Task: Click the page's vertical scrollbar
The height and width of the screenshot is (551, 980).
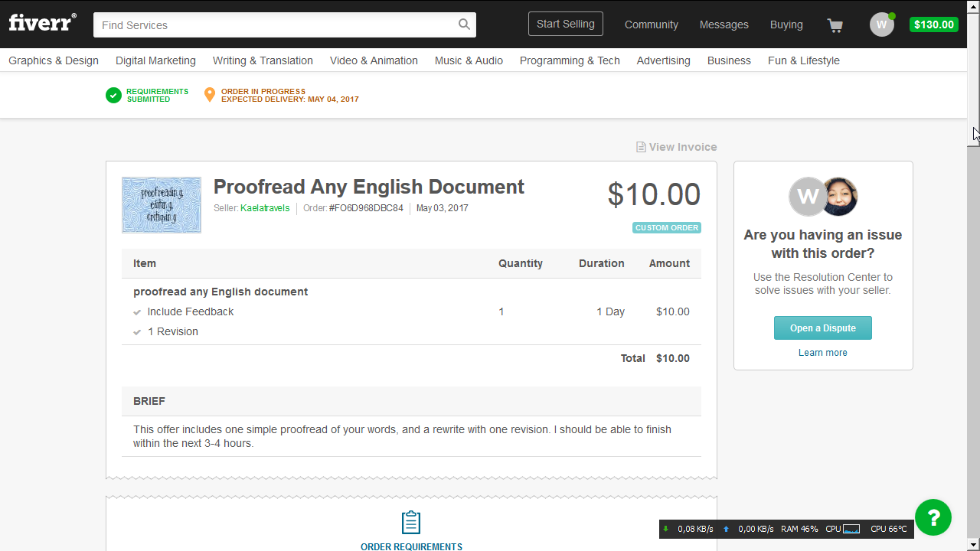Action: point(973,306)
